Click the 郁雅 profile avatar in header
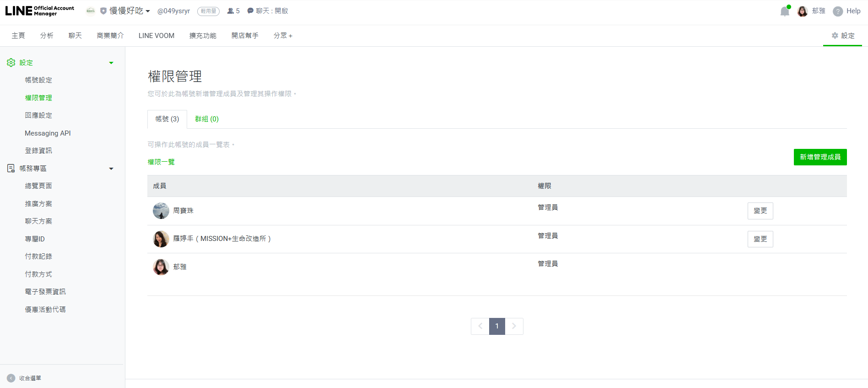Screen dimensions: 868x388 pos(802,11)
